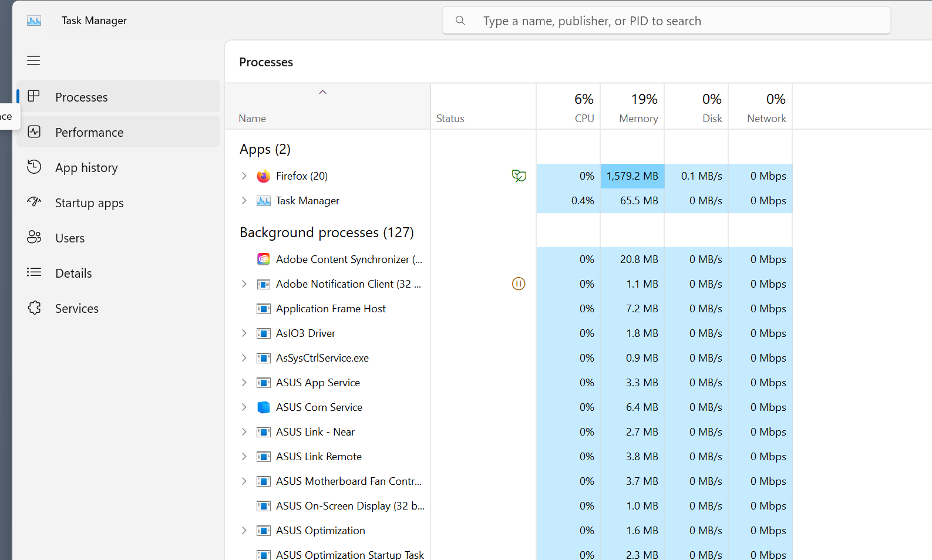Image resolution: width=932 pixels, height=560 pixels.
Task: Click Firefox efficiency mode leaf icon
Action: pos(519,176)
